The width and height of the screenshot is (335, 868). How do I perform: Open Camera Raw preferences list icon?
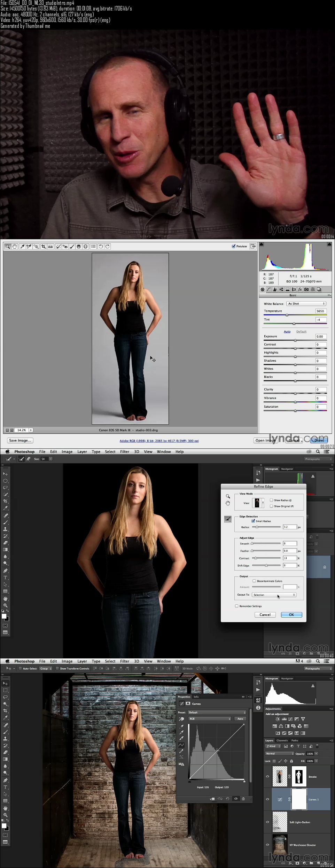pyautogui.click(x=93, y=247)
